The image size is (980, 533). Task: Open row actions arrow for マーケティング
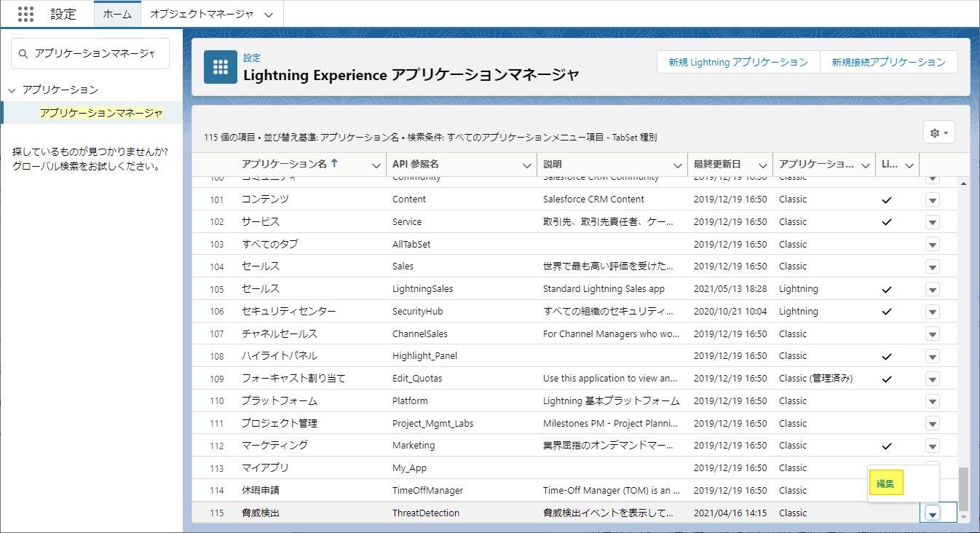(x=933, y=446)
